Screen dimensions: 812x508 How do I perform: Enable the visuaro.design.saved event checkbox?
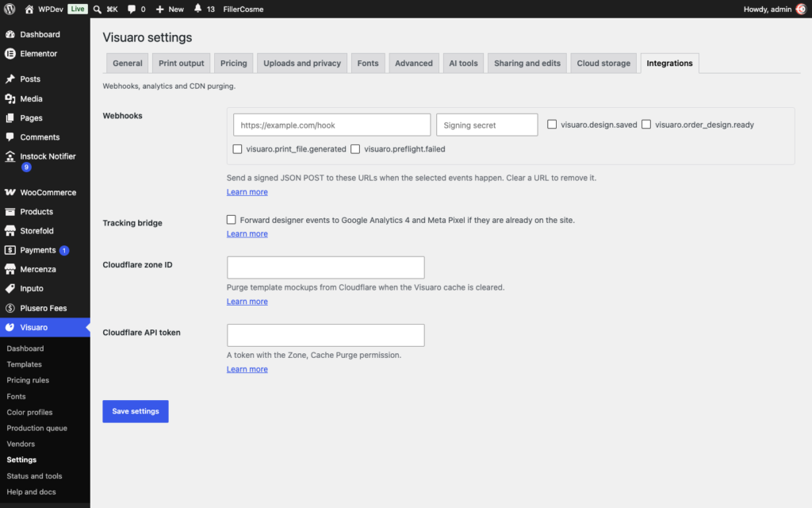point(552,125)
